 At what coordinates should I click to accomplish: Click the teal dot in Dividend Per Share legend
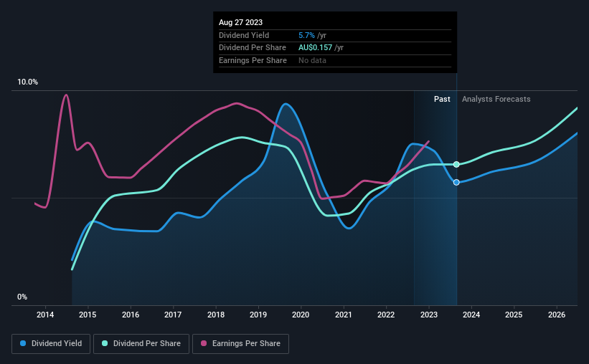pyautogui.click(x=105, y=343)
